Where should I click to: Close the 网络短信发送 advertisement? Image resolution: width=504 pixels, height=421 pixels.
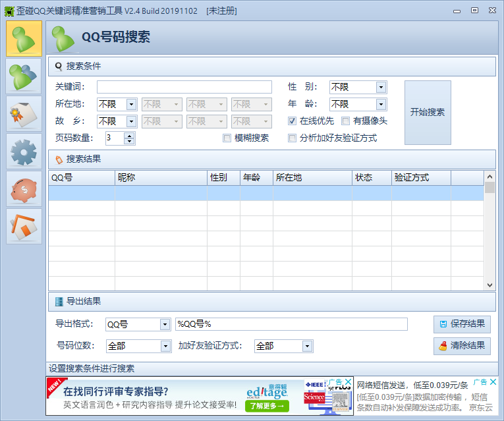[x=493, y=381]
